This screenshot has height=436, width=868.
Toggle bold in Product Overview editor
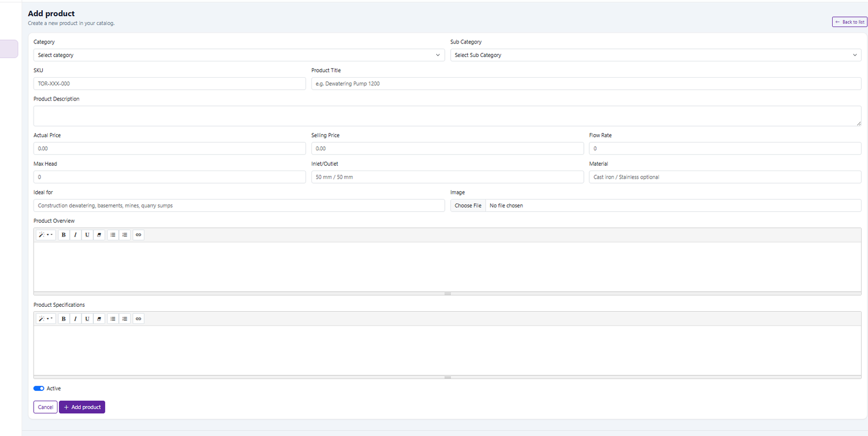63,235
